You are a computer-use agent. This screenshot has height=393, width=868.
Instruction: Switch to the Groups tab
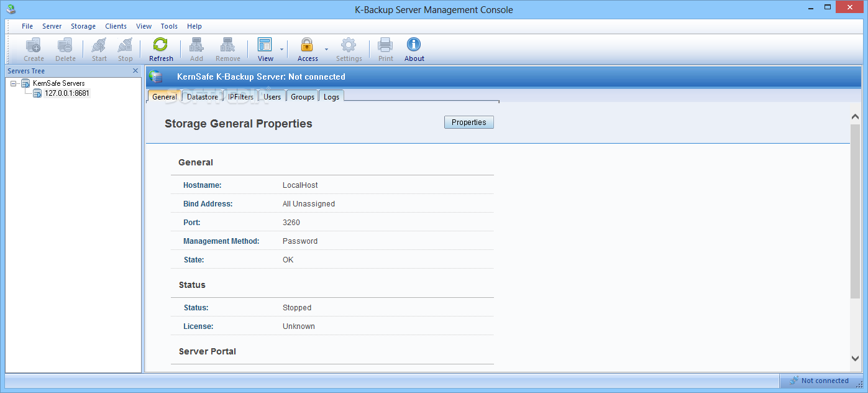303,96
